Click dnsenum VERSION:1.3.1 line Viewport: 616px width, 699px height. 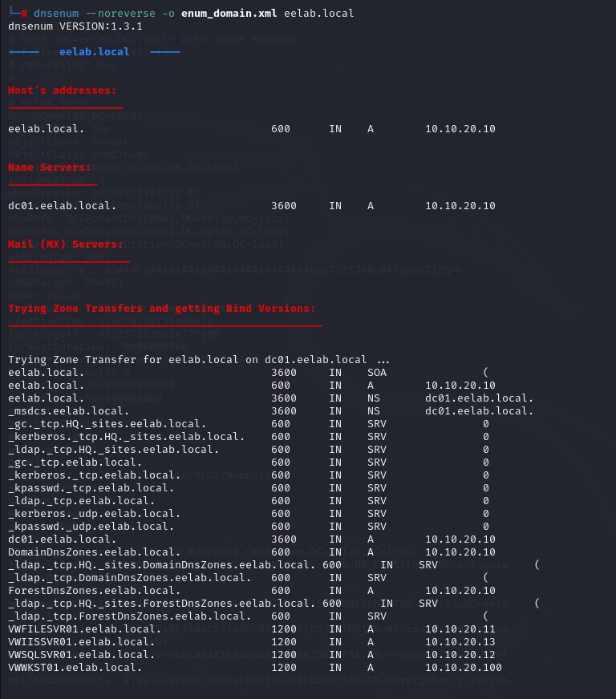[x=75, y=26]
